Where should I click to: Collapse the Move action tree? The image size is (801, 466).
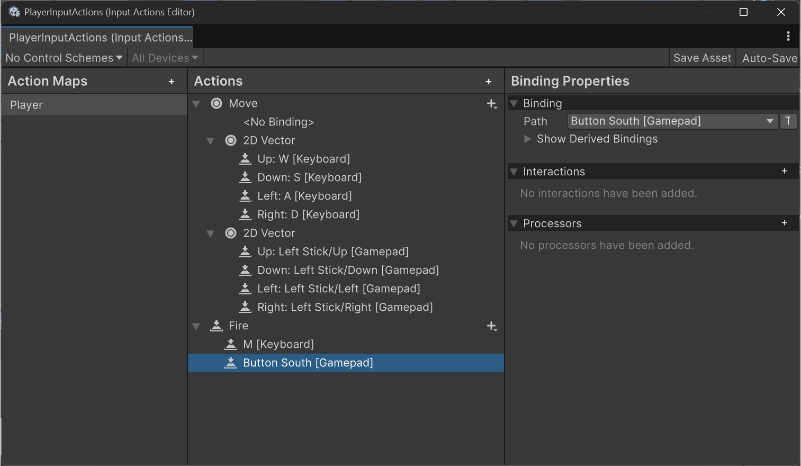pos(197,104)
